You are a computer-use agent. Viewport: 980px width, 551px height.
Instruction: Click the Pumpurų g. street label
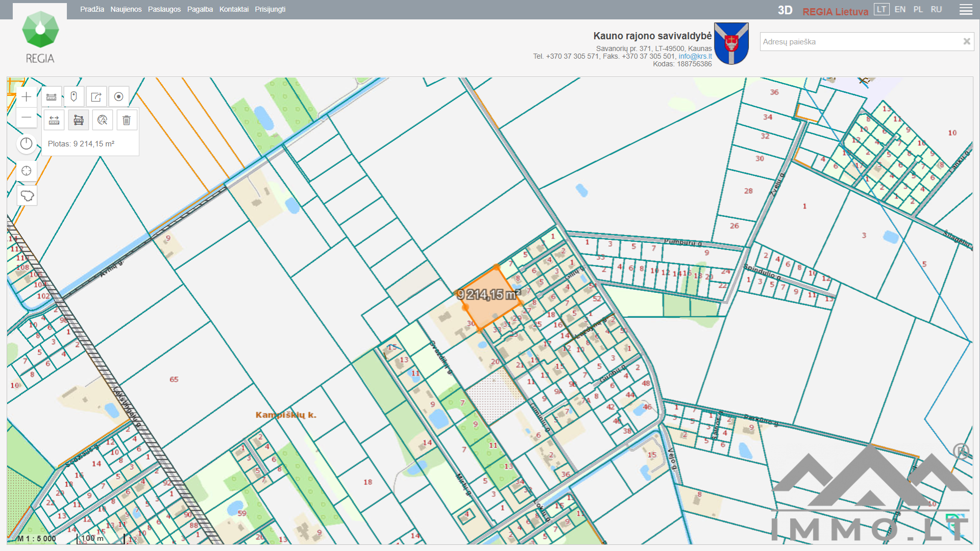[683, 242]
